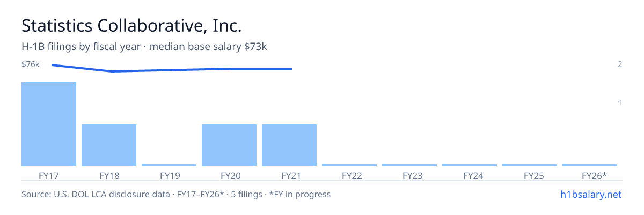Click the right axis value 2
Viewport: 644px width, 215px height.
click(620, 64)
